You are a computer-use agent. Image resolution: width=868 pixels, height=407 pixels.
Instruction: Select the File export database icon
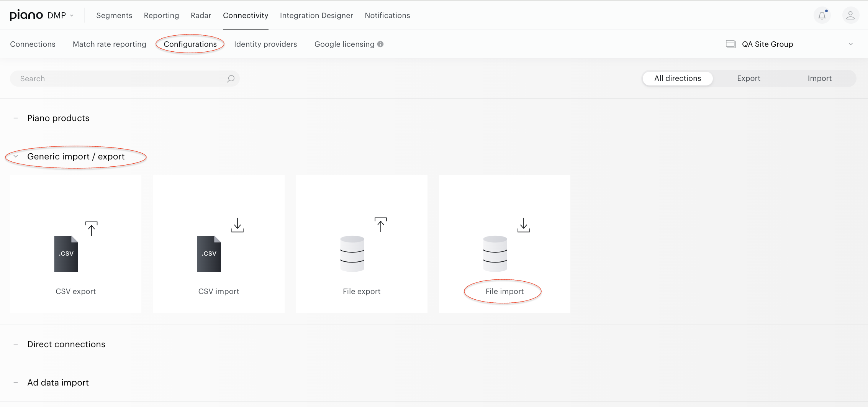pyautogui.click(x=352, y=254)
